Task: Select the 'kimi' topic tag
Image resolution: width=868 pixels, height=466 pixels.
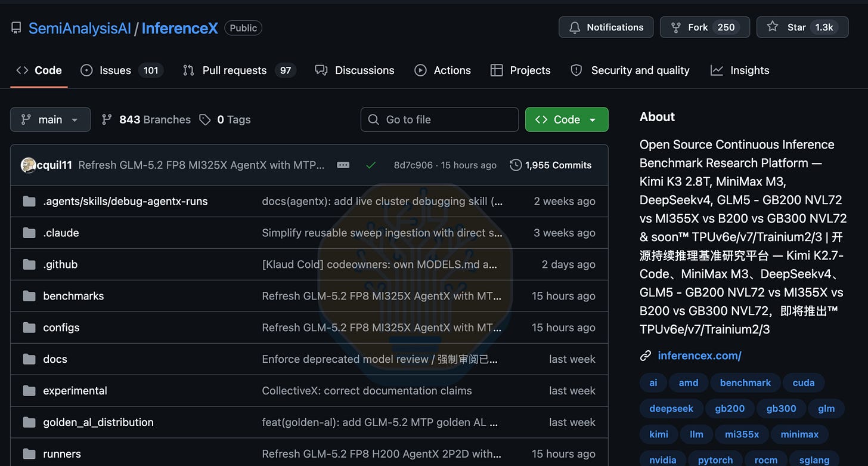Action: click(x=659, y=434)
